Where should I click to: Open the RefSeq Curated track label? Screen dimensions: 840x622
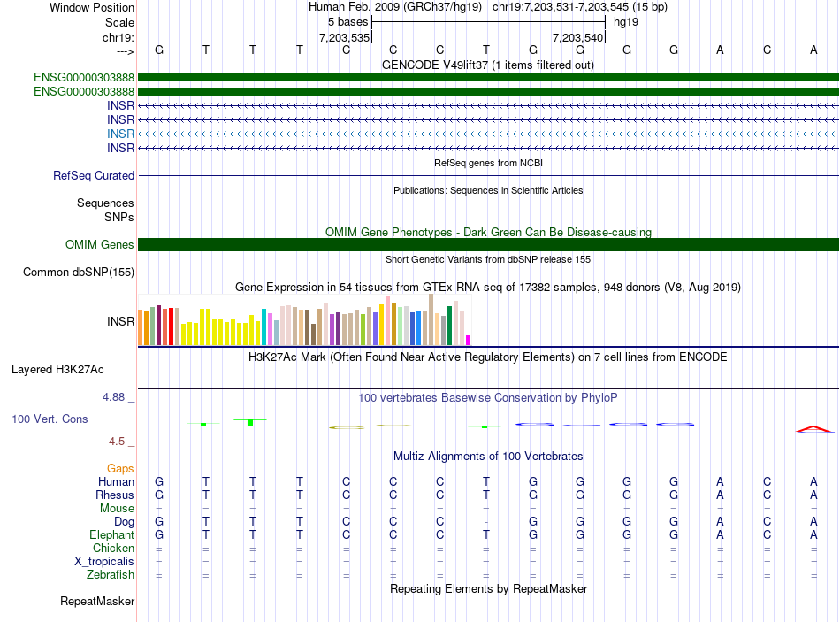point(94,176)
